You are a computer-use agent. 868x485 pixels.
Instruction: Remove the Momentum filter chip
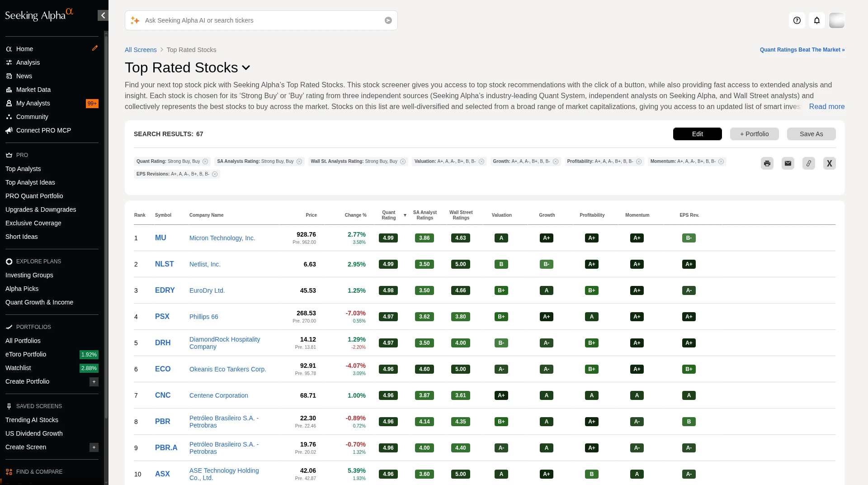721,162
